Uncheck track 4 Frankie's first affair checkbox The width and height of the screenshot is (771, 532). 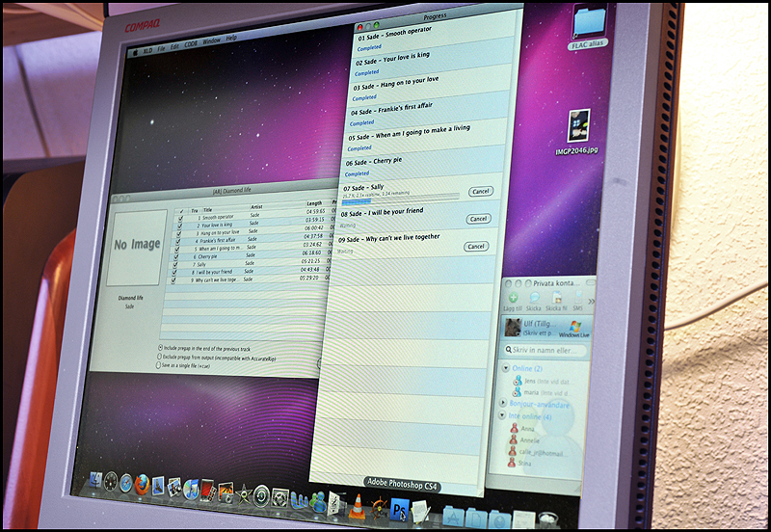[177, 241]
